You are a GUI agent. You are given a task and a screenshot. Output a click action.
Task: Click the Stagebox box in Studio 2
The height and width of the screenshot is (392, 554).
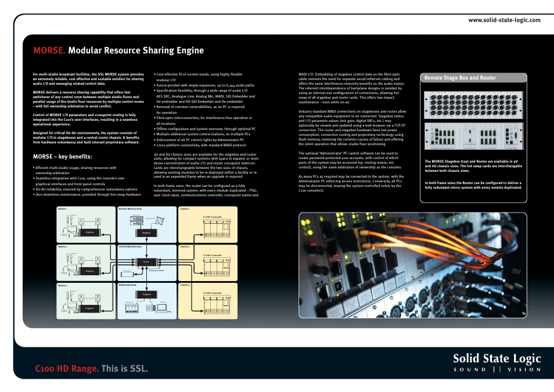(90, 271)
